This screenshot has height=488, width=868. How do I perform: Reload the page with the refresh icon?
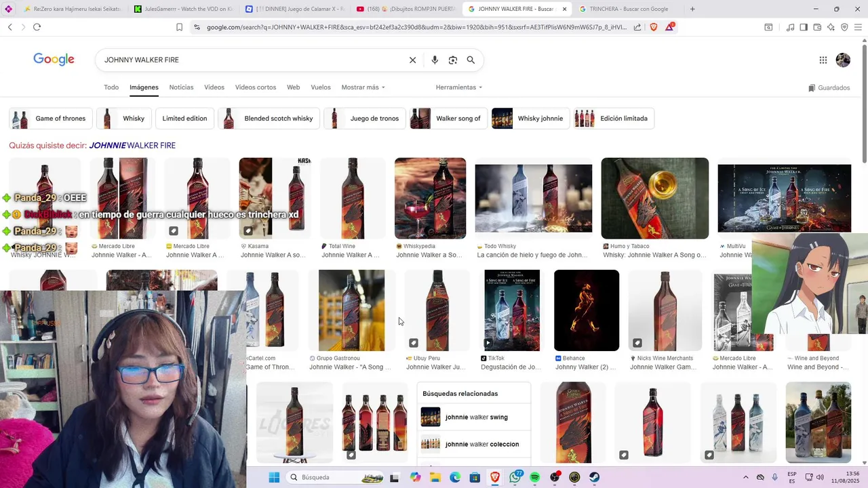point(37,27)
